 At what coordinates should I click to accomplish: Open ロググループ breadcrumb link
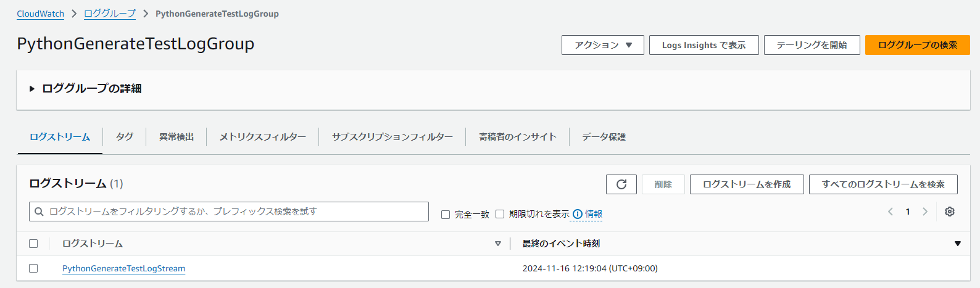[x=110, y=14]
